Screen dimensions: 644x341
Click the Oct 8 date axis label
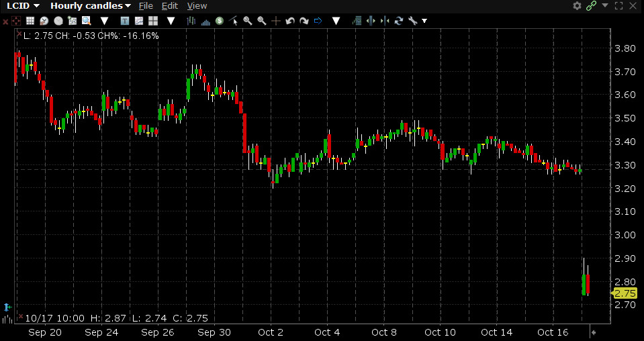[x=381, y=332]
